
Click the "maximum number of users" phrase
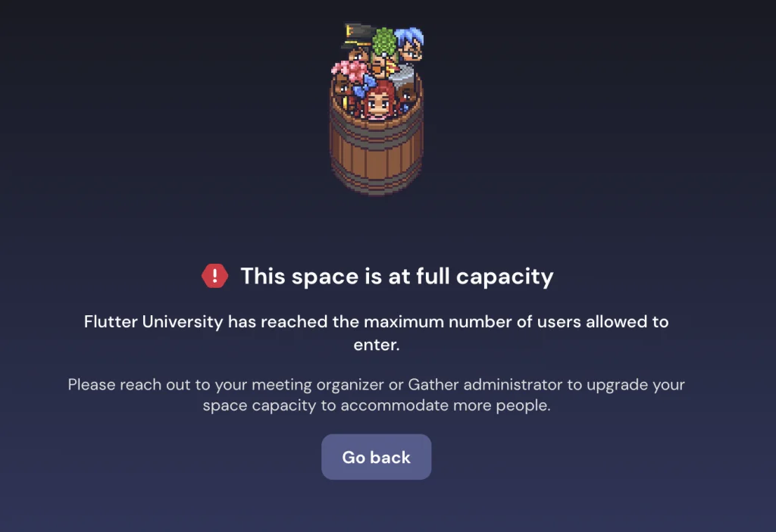472,321
